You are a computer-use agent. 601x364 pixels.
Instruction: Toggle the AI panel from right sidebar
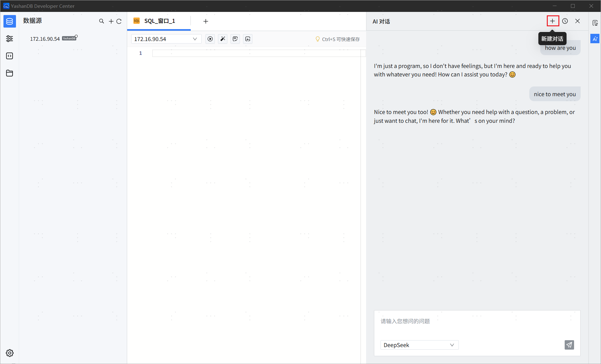595,39
